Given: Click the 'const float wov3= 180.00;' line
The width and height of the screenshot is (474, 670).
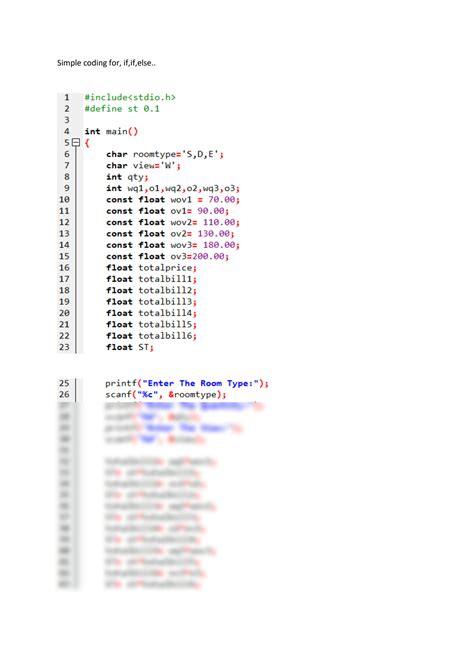Looking at the screenshot, I should 173,245.
